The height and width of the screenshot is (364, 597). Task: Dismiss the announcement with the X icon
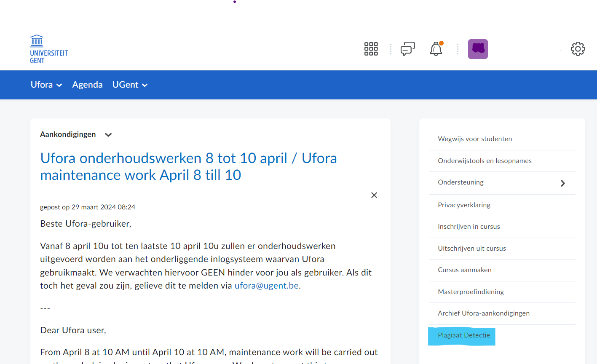click(x=374, y=195)
